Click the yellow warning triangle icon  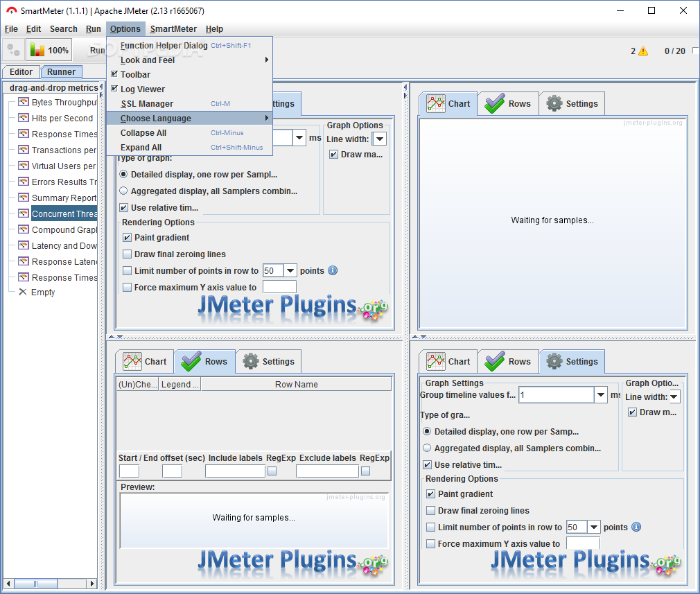(x=643, y=51)
